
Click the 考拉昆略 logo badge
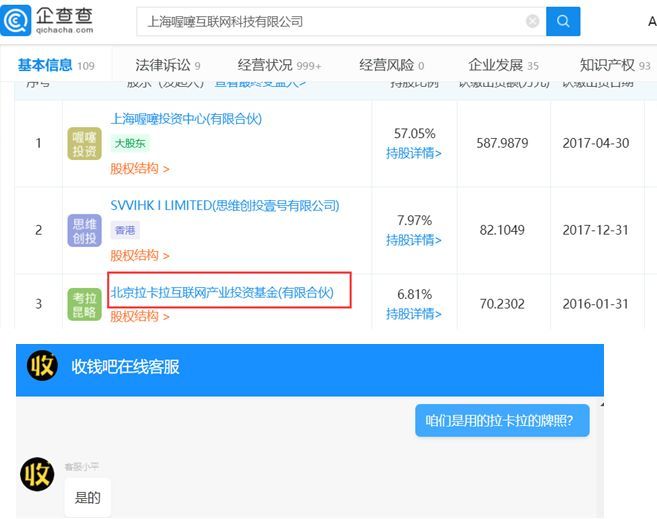pyautogui.click(x=85, y=305)
